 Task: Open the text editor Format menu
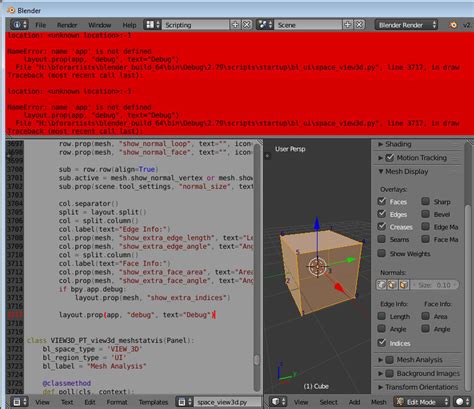tap(117, 402)
